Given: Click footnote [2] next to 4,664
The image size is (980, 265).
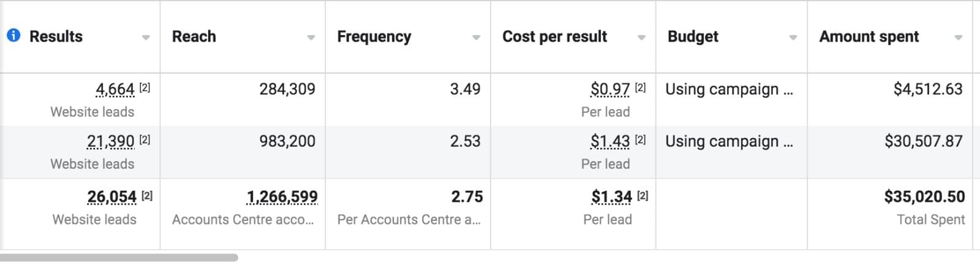Looking at the screenshot, I should [x=145, y=88].
